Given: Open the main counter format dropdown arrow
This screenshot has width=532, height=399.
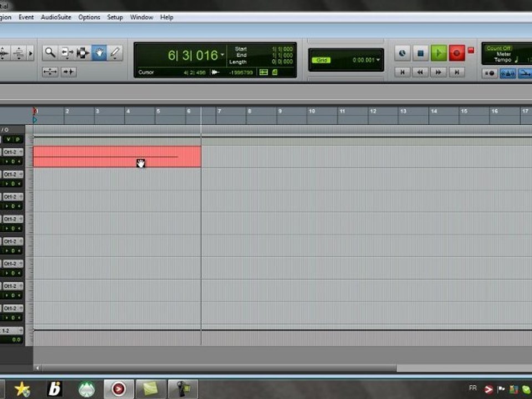Looking at the screenshot, I should [222, 54].
